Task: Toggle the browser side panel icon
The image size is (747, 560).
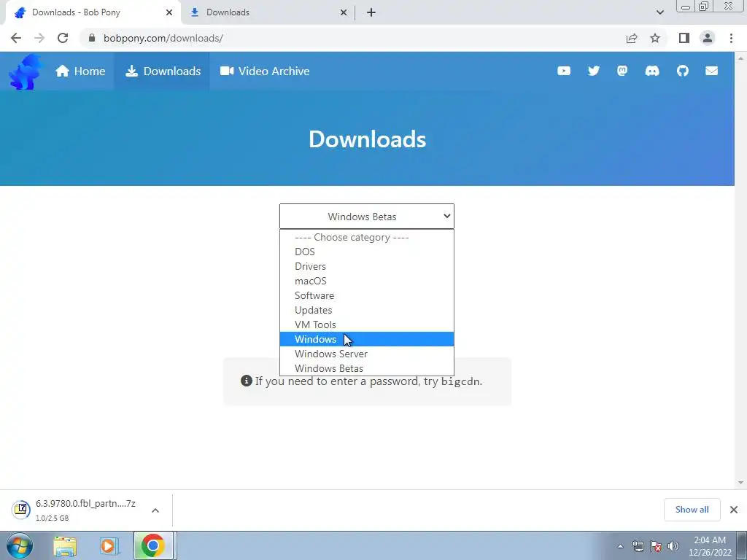Action: 684,38
